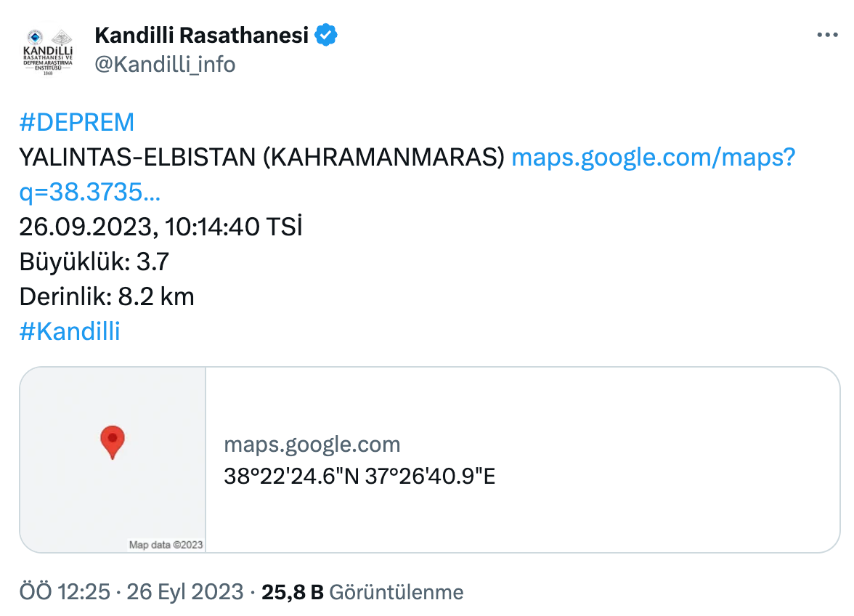854x616 pixels.
Task: Click the 26.09.2023, 10:14:40 TSİ line
Action: (x=160, y=227)
